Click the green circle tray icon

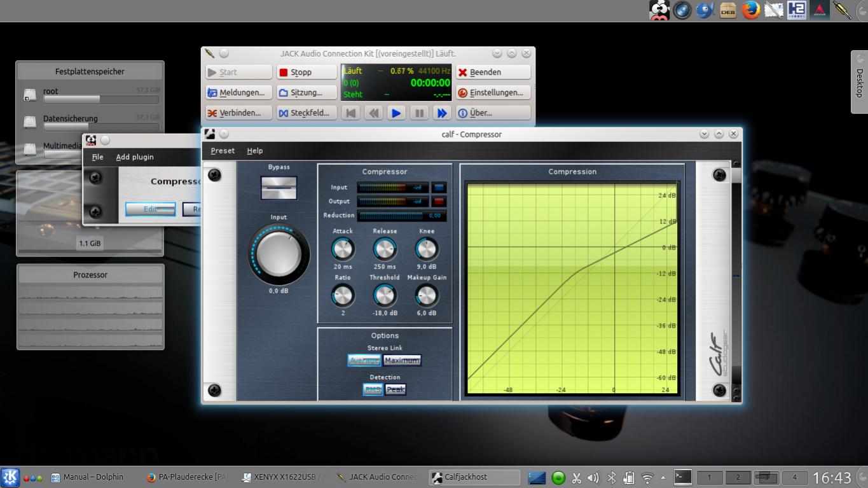tap(558, 477)
